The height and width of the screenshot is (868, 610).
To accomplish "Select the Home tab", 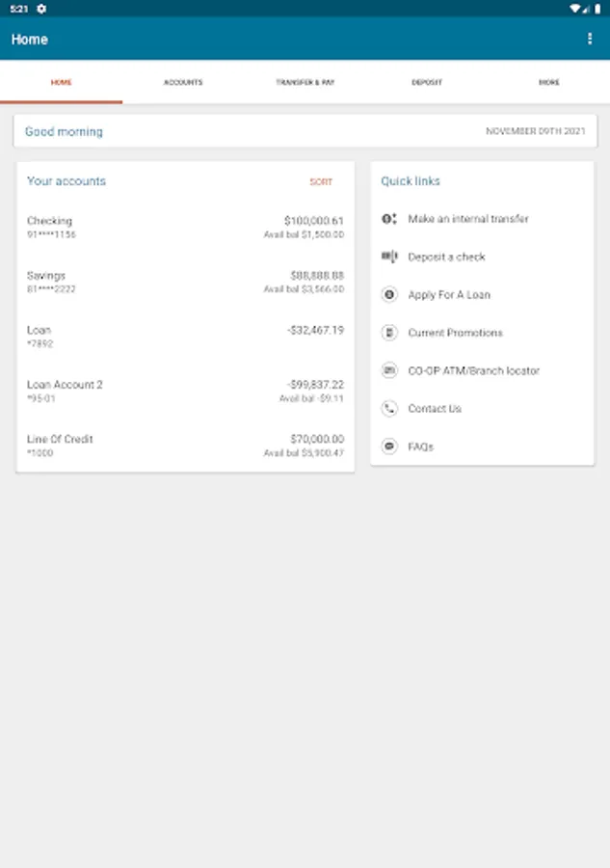I will 61,83.
